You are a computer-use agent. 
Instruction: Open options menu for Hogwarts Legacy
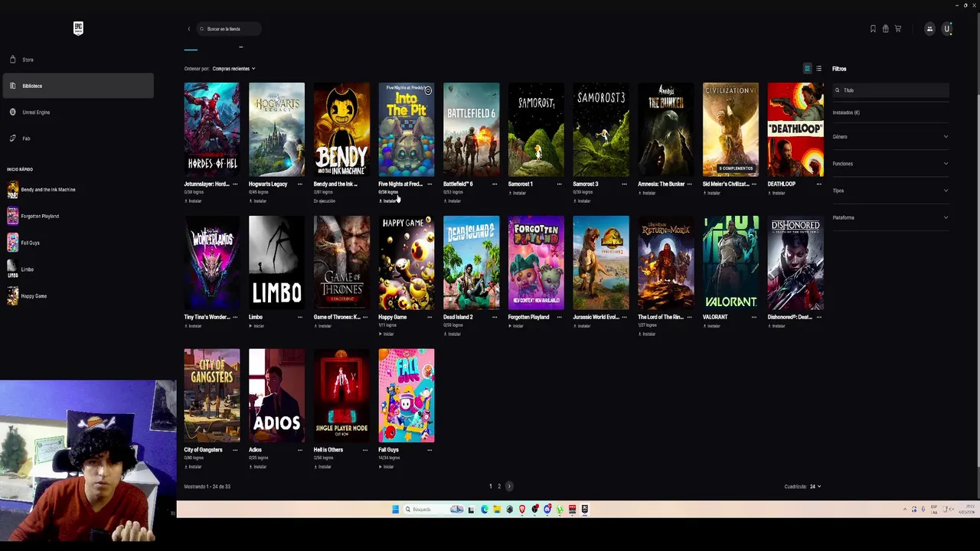(300, 184)
